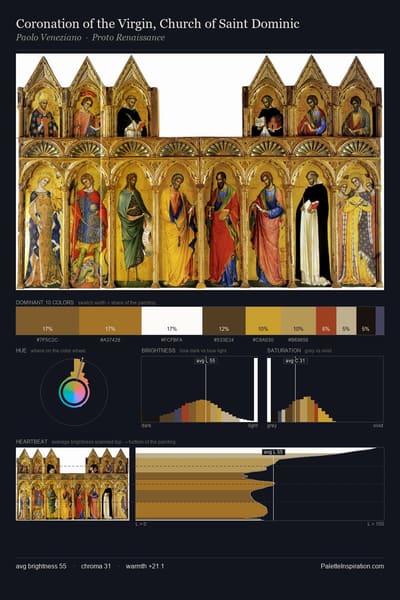Click the 'avg L 55' marker on brightness chart

pos(206,360)
